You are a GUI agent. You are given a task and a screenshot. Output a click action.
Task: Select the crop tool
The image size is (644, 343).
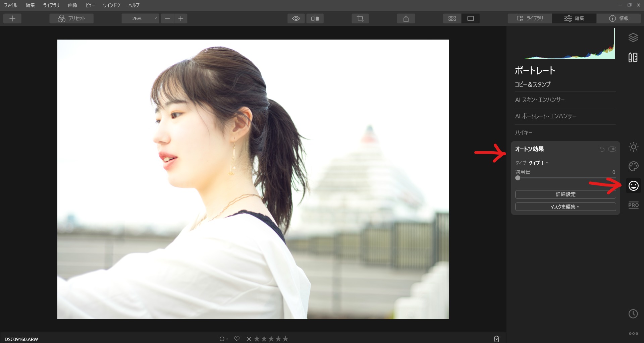[x=360, y=18]
